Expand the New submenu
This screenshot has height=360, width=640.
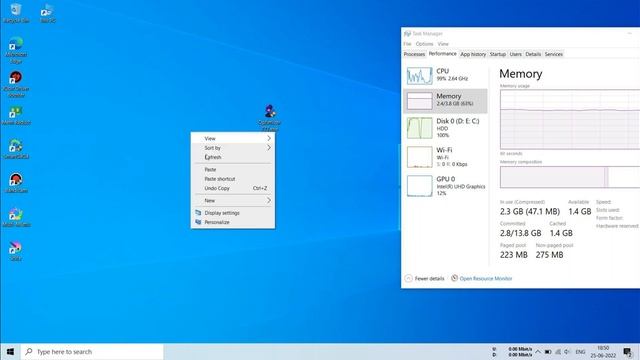(233, 200)
